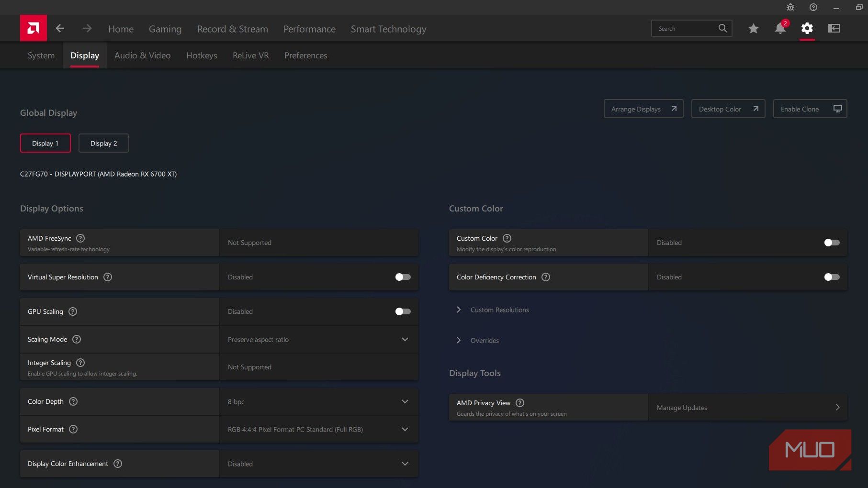Open notifications bell icon
Viewport: 868px width, 488px height.
pyautogui.click(x=780, y=28)
